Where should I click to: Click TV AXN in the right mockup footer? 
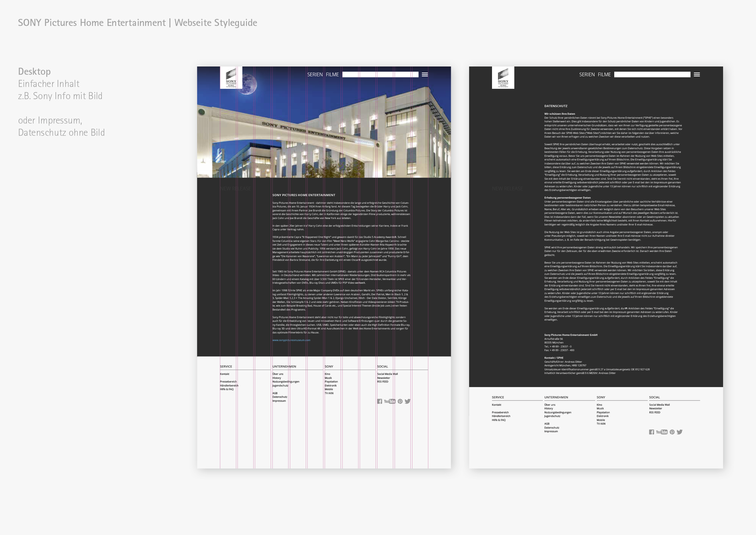(x=601, y=424)
